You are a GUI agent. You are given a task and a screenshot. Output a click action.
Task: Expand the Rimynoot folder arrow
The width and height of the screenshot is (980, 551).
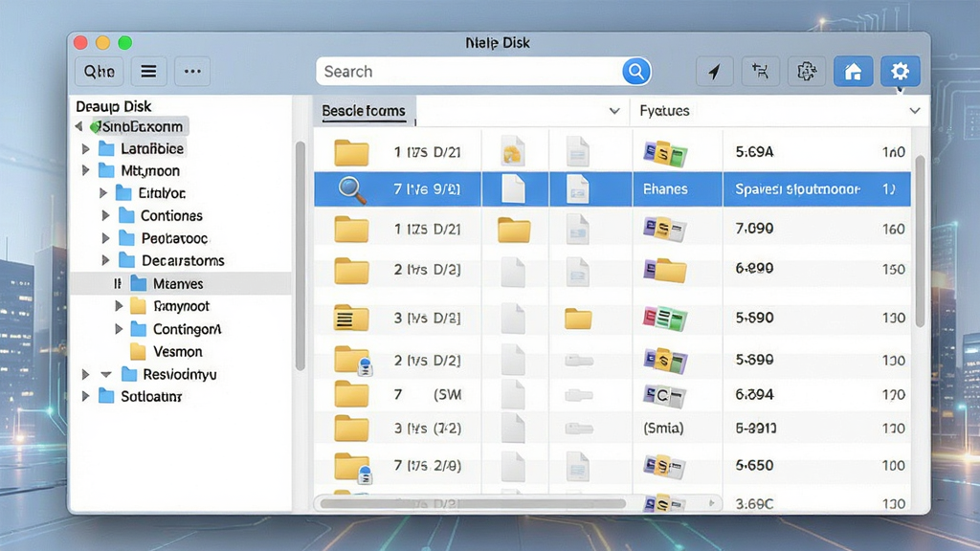[119, 305]
